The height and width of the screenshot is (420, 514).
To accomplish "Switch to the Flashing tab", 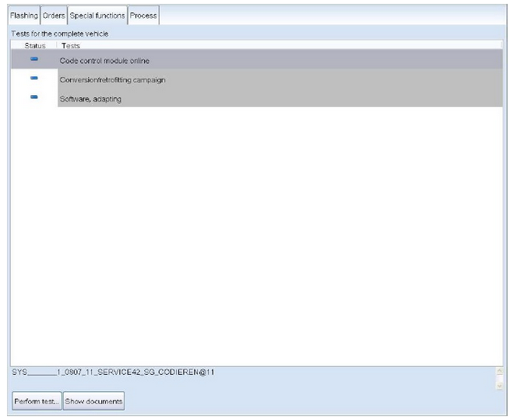I will pos(24,16).
